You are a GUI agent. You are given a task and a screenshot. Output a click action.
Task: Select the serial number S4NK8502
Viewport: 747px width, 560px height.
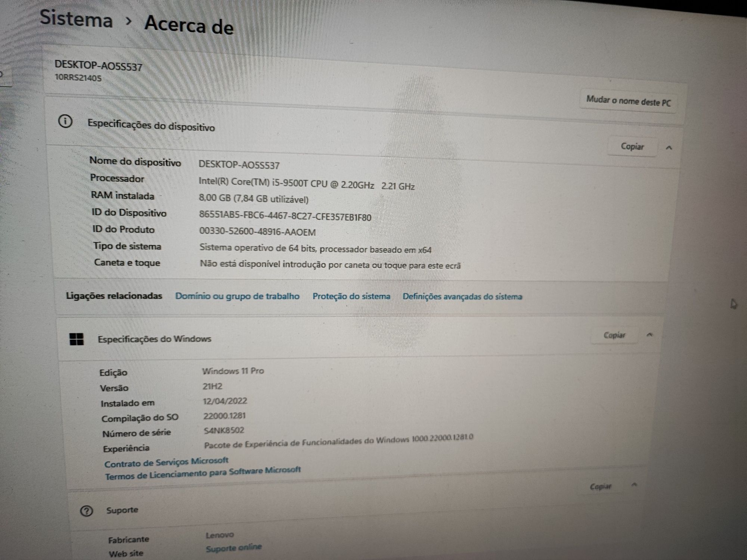(x=224, y=430)
